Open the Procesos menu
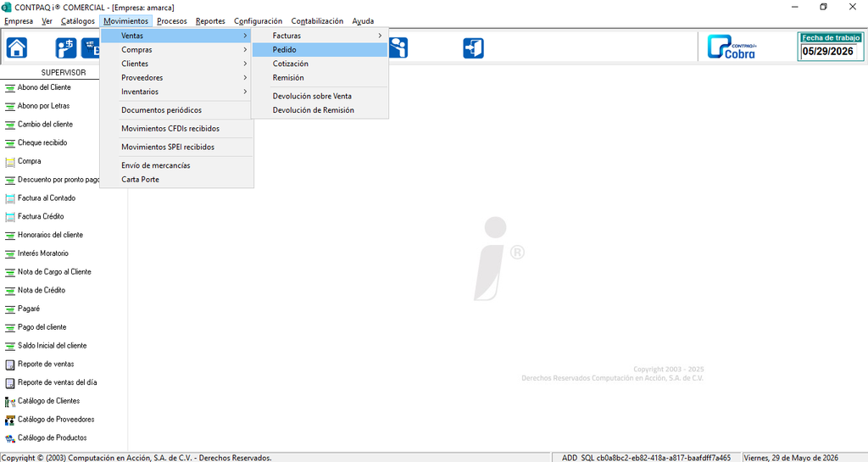 click(x=171, y=21)
